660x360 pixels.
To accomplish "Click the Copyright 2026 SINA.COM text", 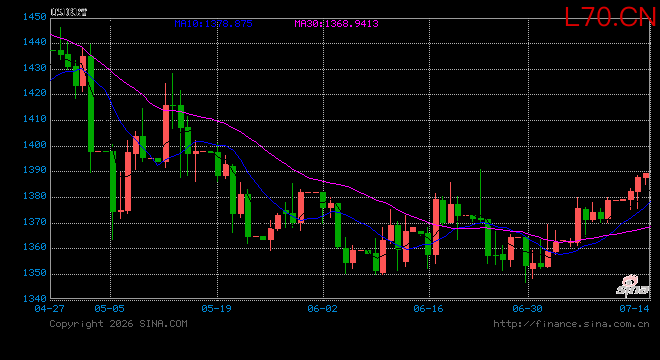I will point(118,324).
